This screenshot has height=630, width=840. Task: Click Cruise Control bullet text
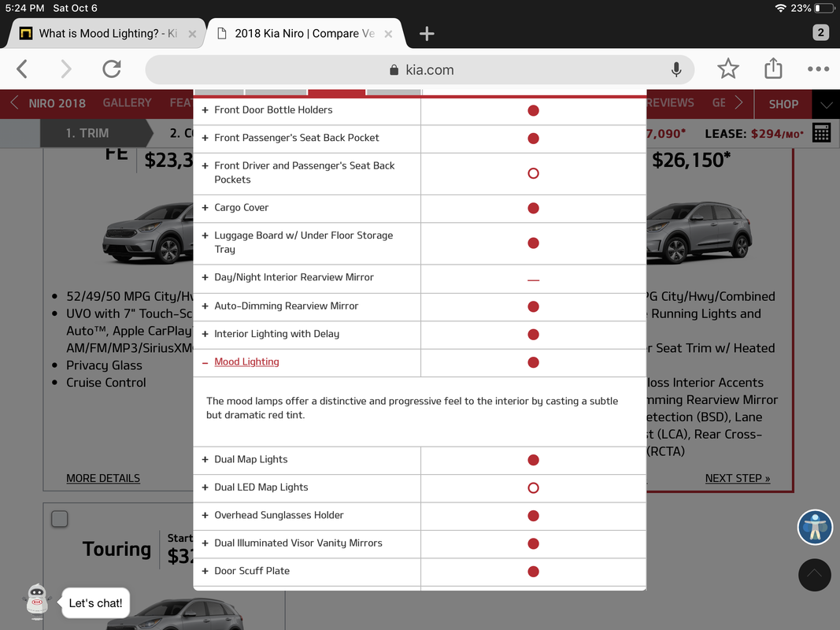click(106, 383)
